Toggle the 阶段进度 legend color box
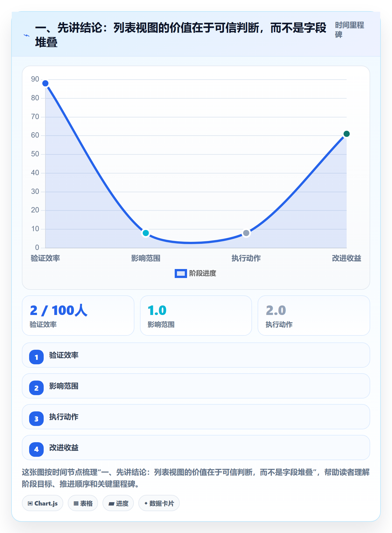This screenshot has height=533, width=392. tap(181, 273)
